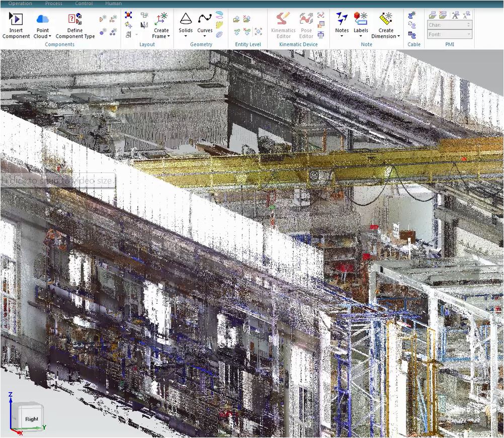Screen dimensions: 504x438
Task: Click the dashed-corner diamond entity icon
Action: (x=258, y=32)
